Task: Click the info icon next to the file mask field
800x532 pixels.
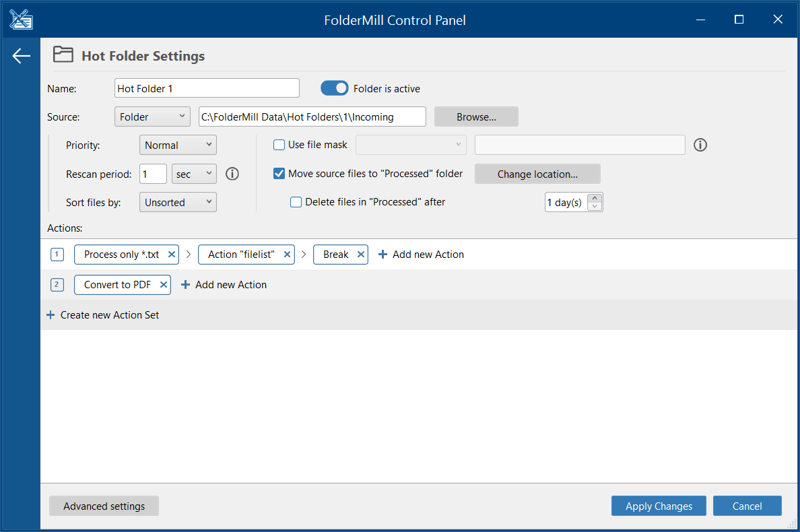Action: click(x=700, y=145)
